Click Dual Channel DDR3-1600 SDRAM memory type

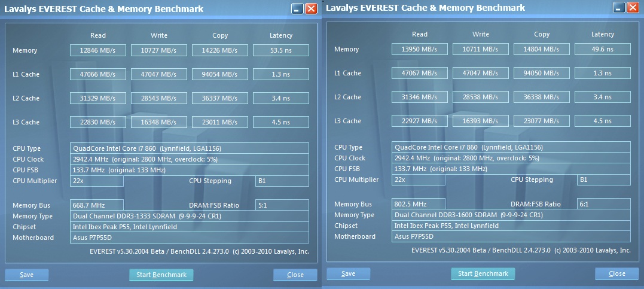click(x=511, y=215)
